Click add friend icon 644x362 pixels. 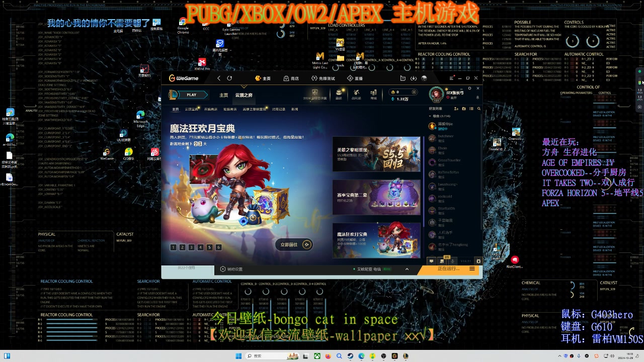457,109
